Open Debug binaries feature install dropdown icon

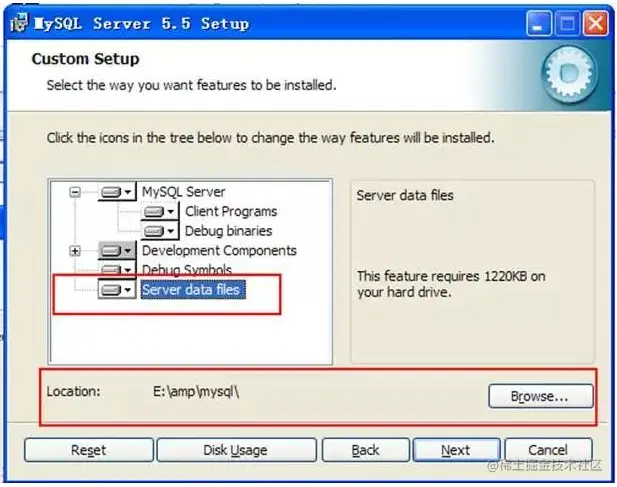pos(160,231)
